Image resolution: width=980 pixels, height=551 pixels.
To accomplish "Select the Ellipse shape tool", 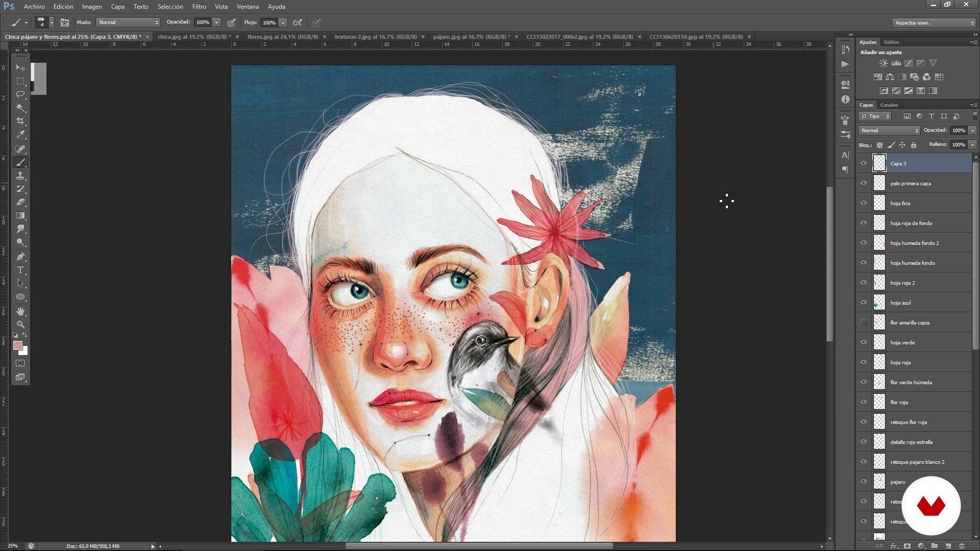I will pyautogui.click(x=20, y=297).
